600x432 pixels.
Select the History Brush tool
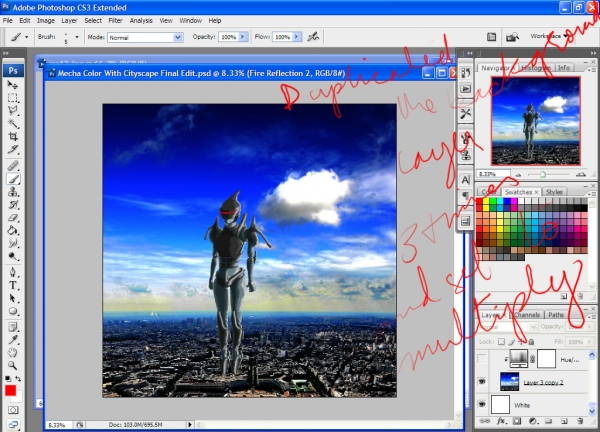(13, 205)
